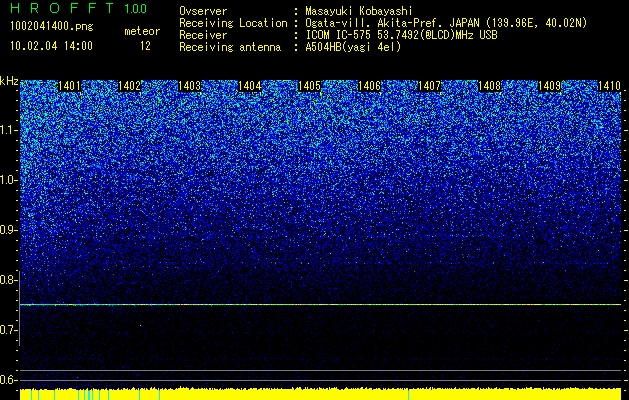The image size is (629, 400).
Task: Click the HROFFT 1.0.0 title text
Action: (78, 8)
